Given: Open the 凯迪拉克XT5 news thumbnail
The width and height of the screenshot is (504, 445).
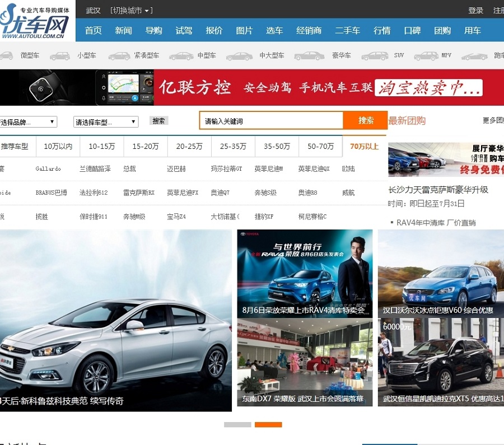Looking at the screenshot, I should 441,362.
